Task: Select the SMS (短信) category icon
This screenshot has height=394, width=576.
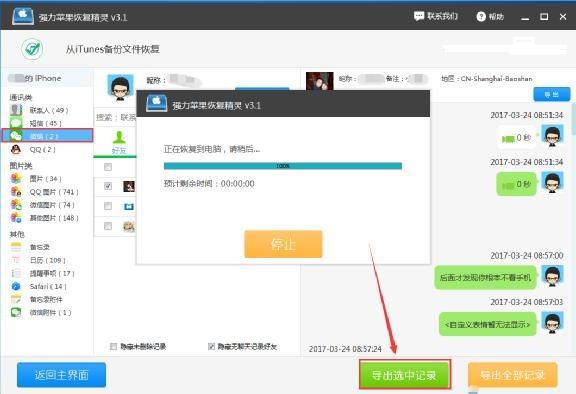Action: 16,123
